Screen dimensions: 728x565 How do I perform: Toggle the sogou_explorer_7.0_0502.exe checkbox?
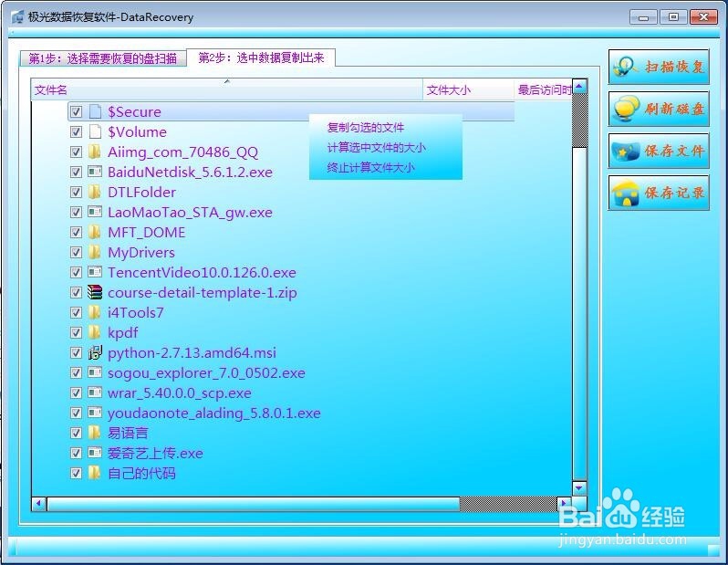click(76, 372)
